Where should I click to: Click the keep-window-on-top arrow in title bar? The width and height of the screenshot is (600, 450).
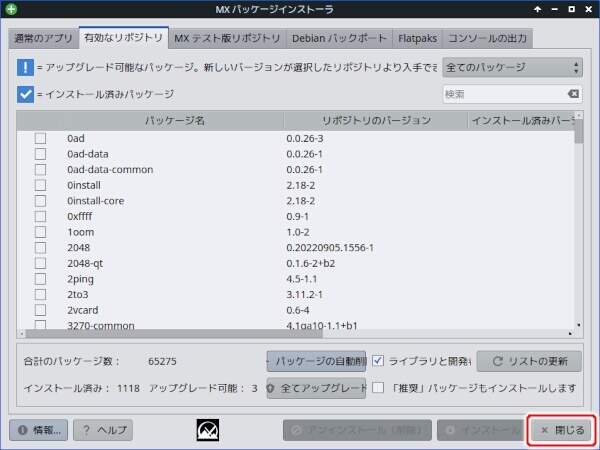(x=538, y=9)
